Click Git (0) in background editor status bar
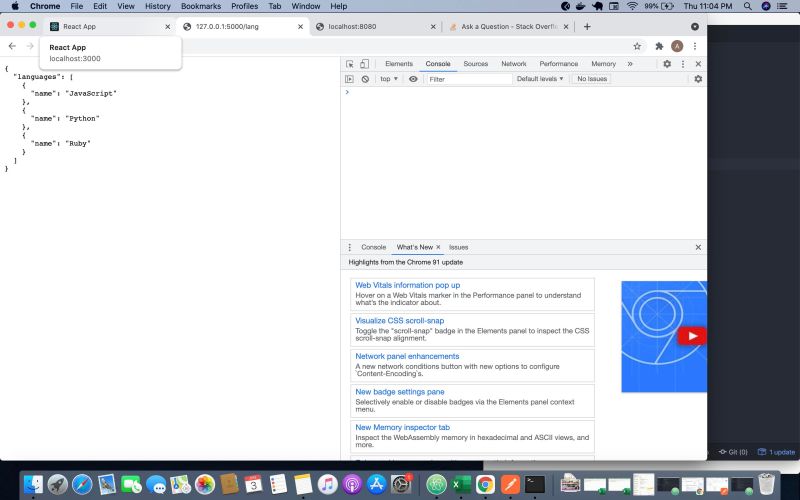 tap(733, 452)
